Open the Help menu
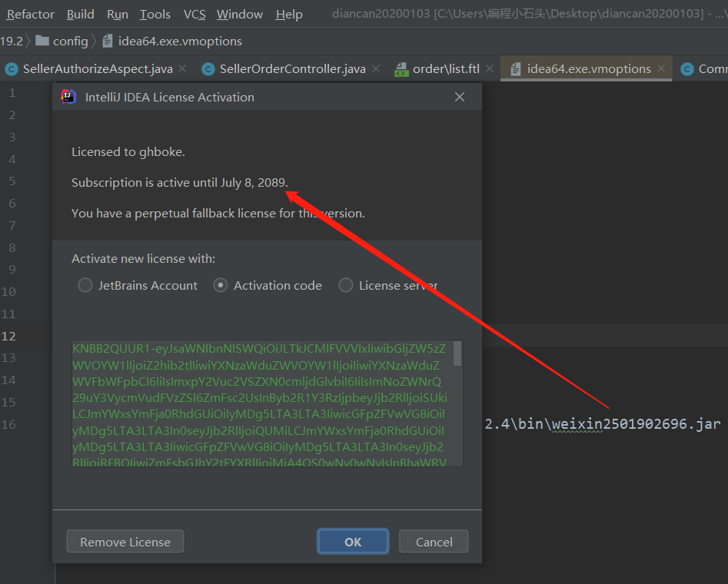This screenshot has width=728, height=584. coord(289,15)
